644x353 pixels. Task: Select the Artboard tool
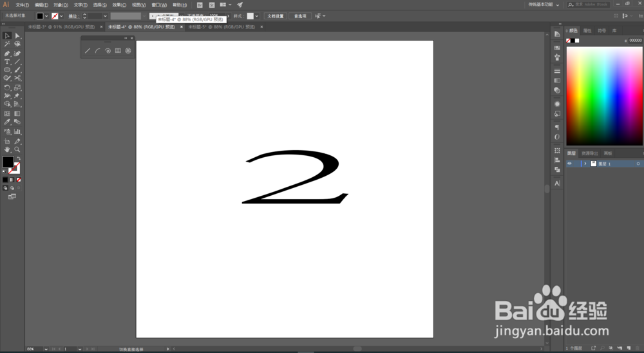coord(7,141)
